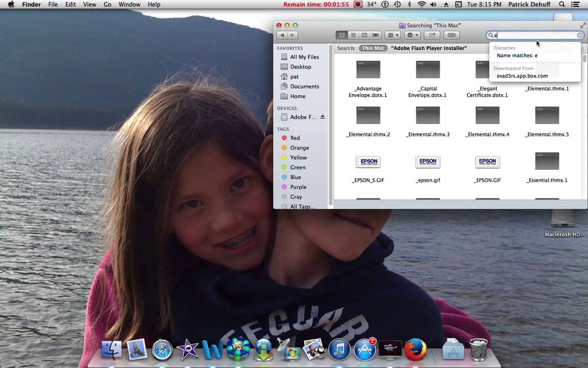
Task: Click the Bluetooth menu bar icon
Action: (409, 5)
